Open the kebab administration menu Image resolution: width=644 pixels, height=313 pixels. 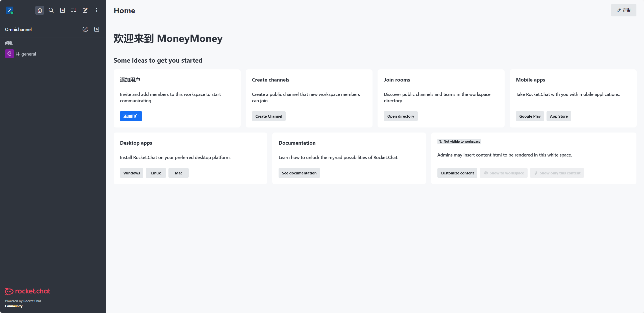pos(96,10)
